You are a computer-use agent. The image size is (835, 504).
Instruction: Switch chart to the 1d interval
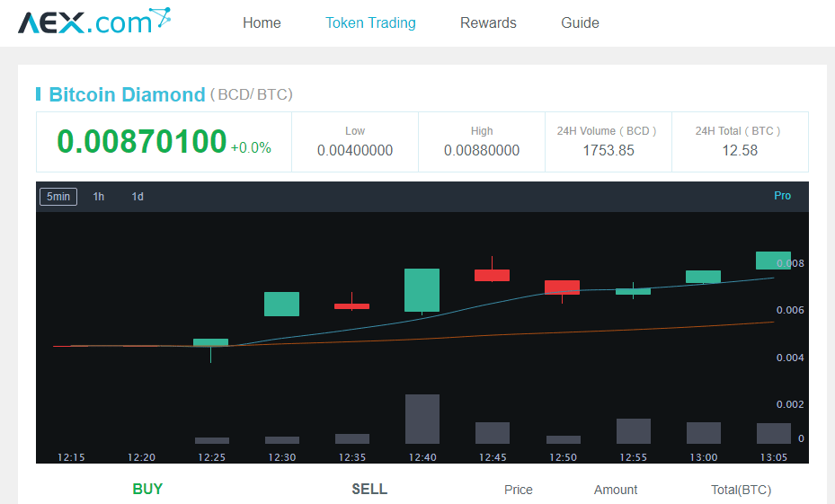click(138, 197)
